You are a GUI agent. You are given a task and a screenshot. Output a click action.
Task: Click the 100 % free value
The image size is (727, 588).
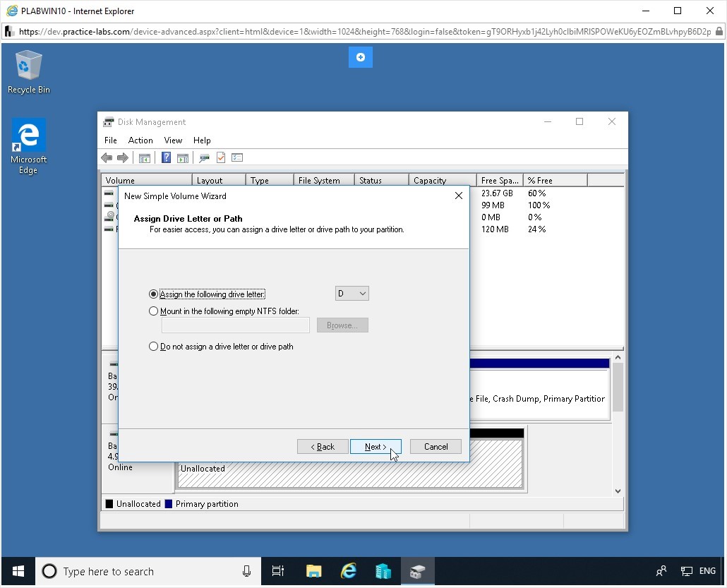(539, 205)
